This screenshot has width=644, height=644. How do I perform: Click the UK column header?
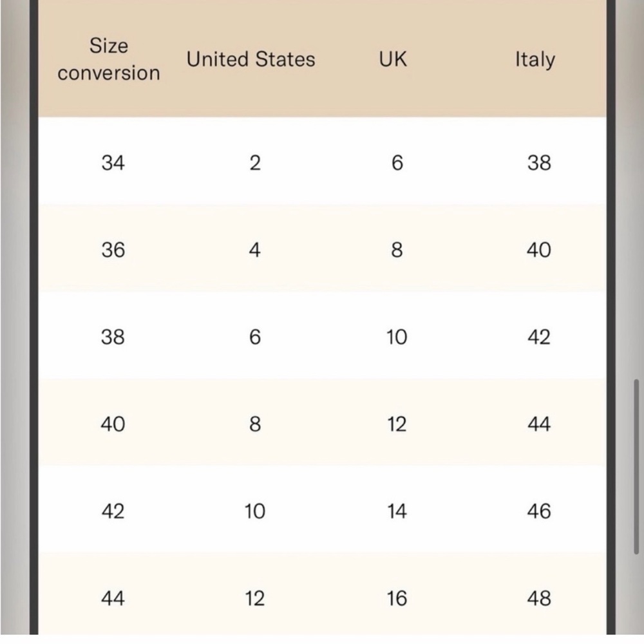coord(393,59)
